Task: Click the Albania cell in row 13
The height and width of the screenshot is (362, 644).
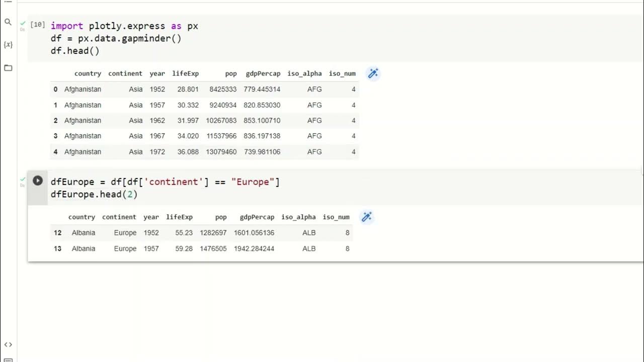Action: click(84, 248)
